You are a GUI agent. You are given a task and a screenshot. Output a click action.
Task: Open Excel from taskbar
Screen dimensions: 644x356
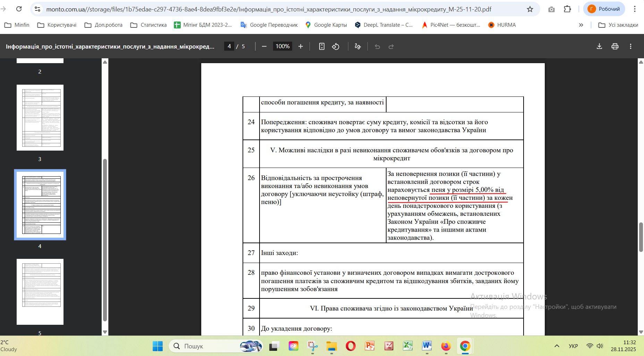point(408,346)
